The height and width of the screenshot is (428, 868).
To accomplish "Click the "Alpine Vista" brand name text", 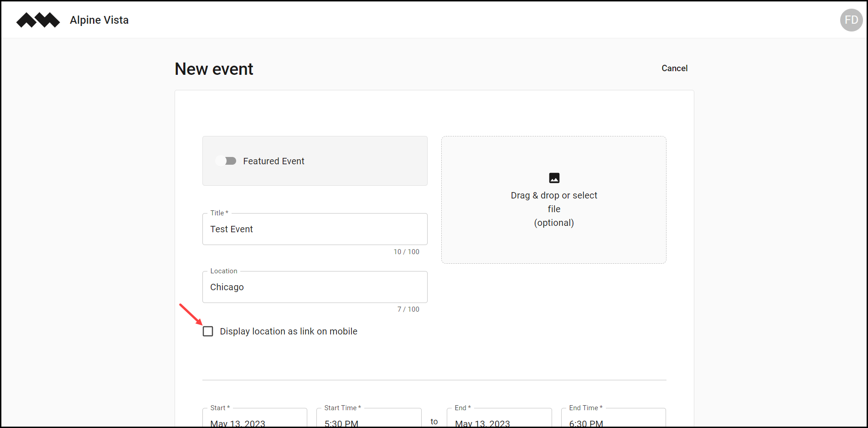I will (x=99, y=20).
